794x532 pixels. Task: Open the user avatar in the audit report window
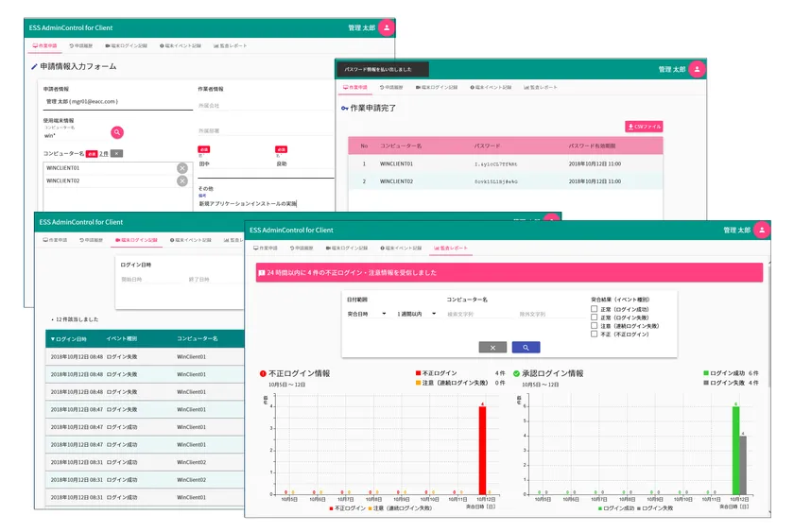click(758, 230)
